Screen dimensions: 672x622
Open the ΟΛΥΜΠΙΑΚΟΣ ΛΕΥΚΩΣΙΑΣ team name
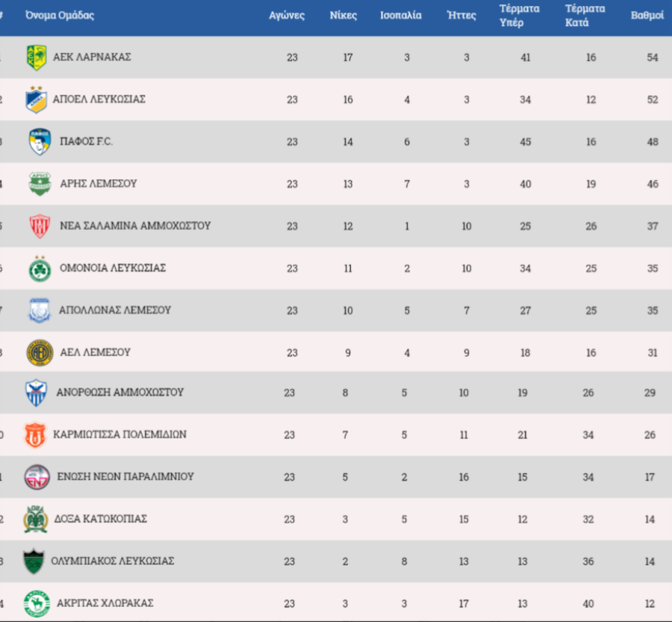[113, 561]
